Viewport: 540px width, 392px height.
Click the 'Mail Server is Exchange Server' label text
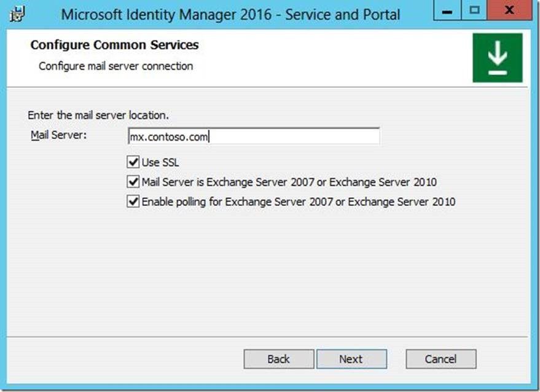coord(289,182)
